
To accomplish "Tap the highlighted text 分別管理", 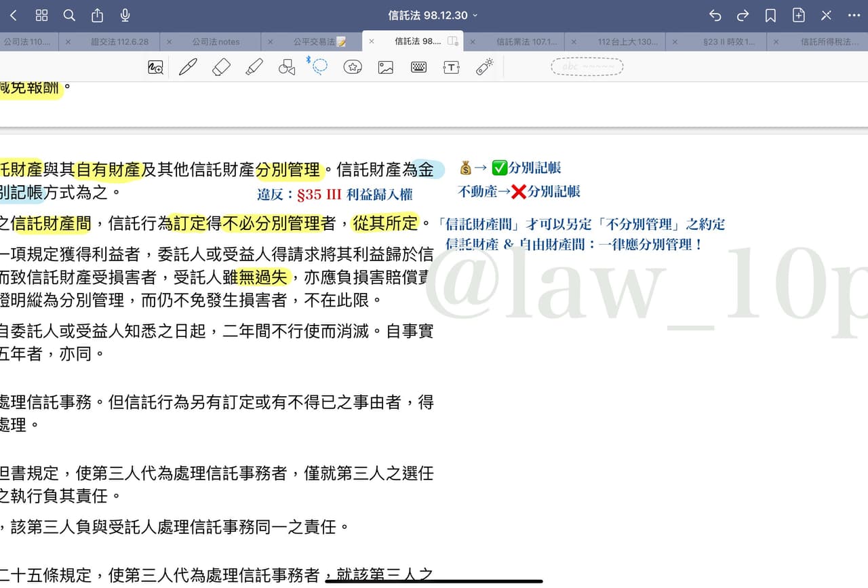I will pos(288,170).
